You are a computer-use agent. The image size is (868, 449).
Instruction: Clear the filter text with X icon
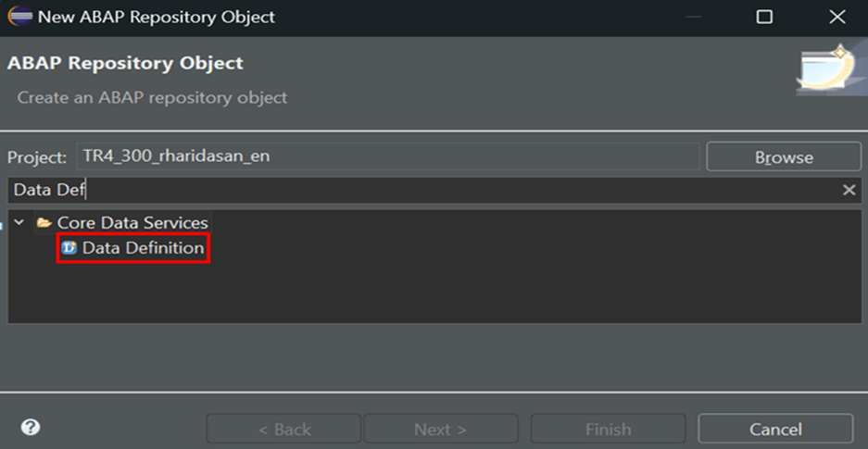(849, 190)
